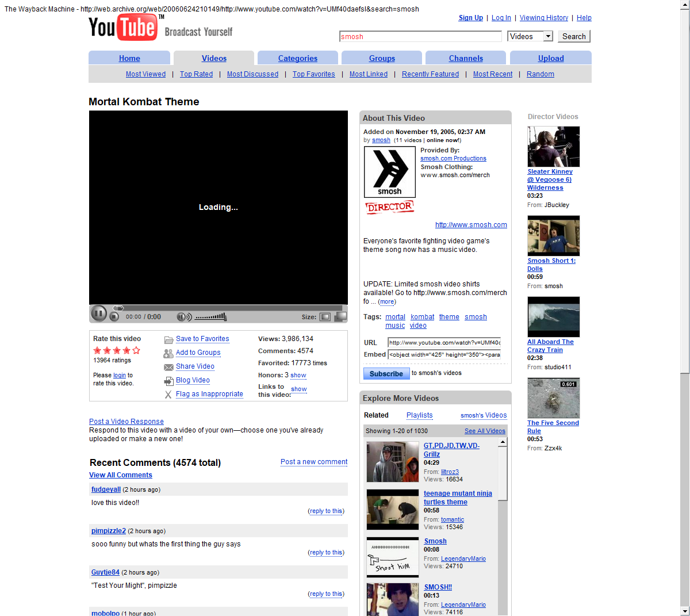Screen dimensions: 690x616
Task: Click the Save to Favorites folder icon
Action: pos(168,340)
